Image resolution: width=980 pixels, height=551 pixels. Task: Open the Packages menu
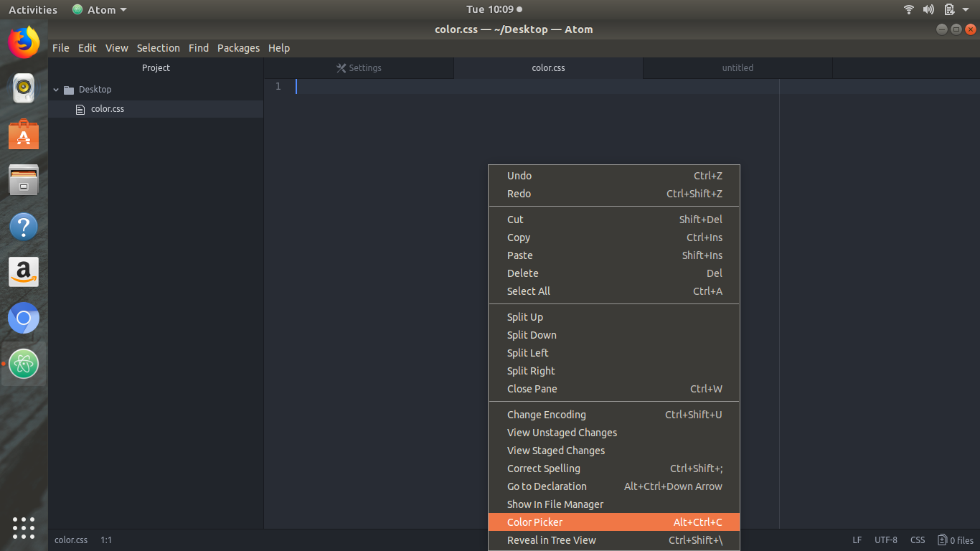[238, 48]
